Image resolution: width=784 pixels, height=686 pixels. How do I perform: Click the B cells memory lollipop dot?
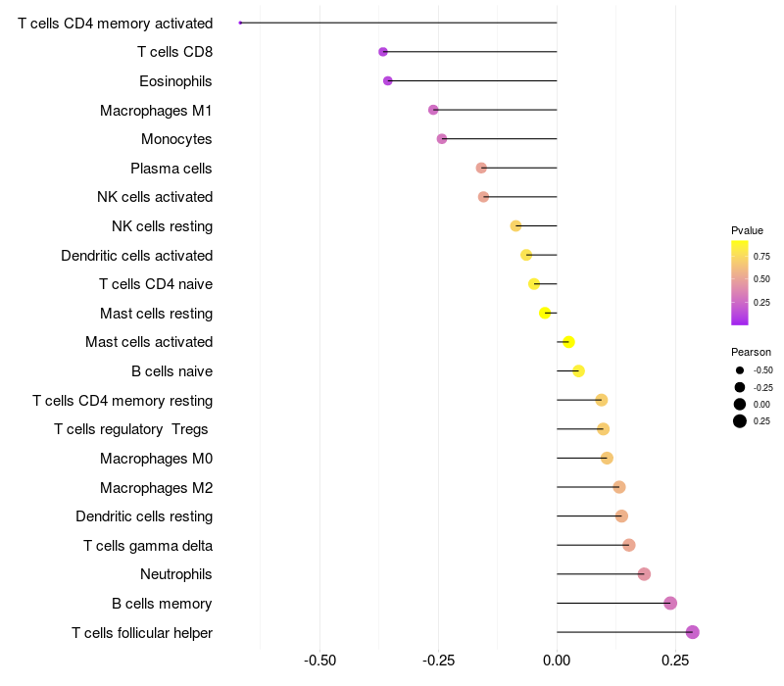point(670,603)
